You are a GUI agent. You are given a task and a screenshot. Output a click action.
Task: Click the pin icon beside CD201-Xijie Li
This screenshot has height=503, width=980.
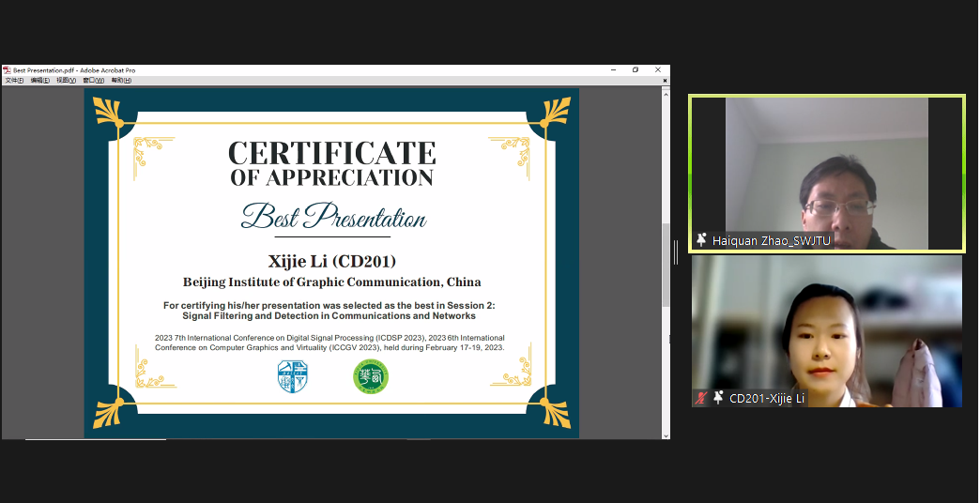718,397
